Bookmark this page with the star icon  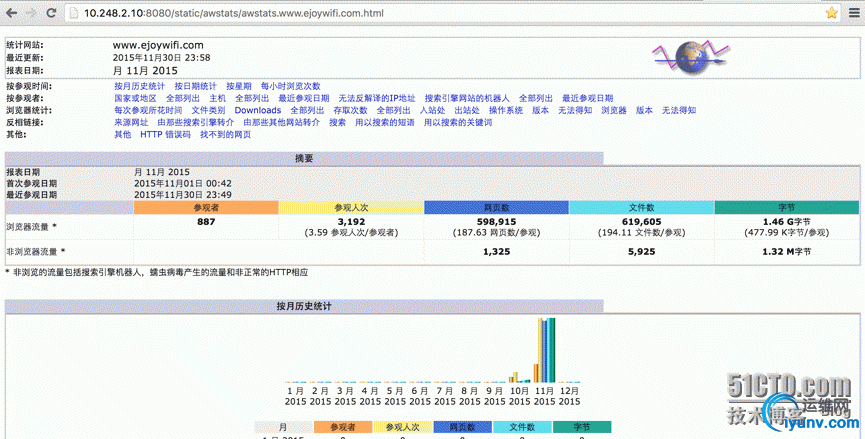[x=831, y=13]
